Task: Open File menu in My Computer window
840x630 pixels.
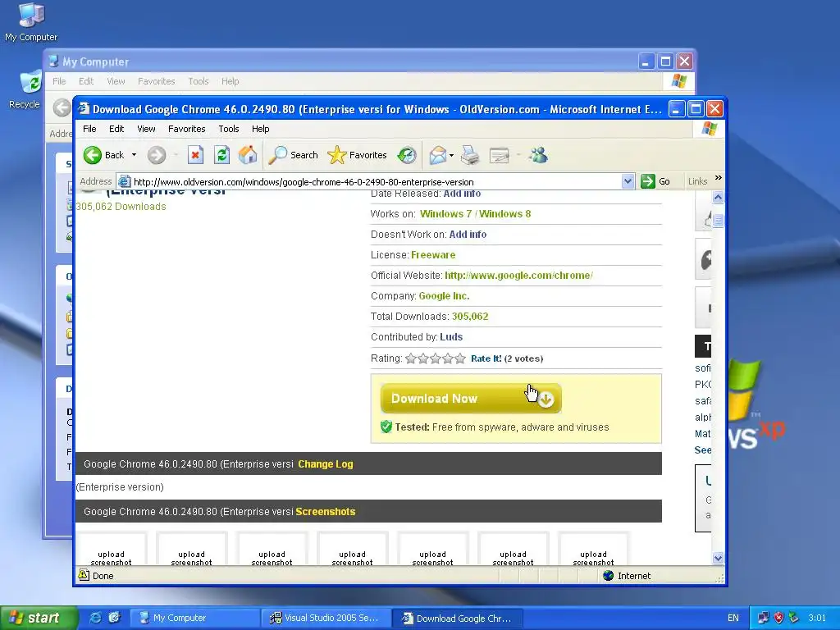Action: [59, 81]
